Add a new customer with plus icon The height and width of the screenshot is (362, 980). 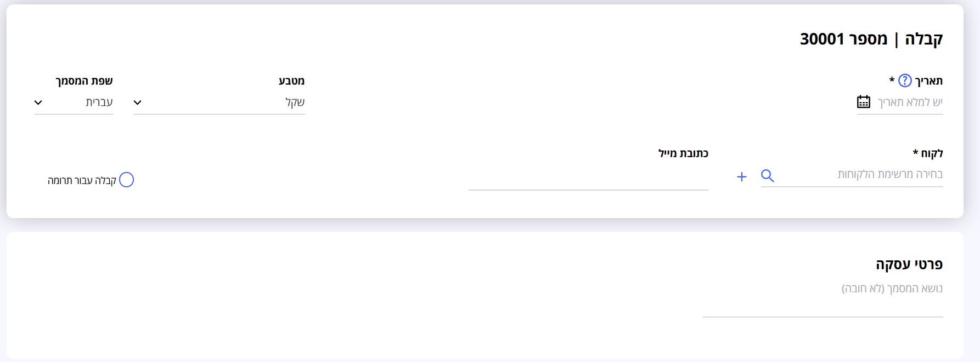[x=741, y=176]
